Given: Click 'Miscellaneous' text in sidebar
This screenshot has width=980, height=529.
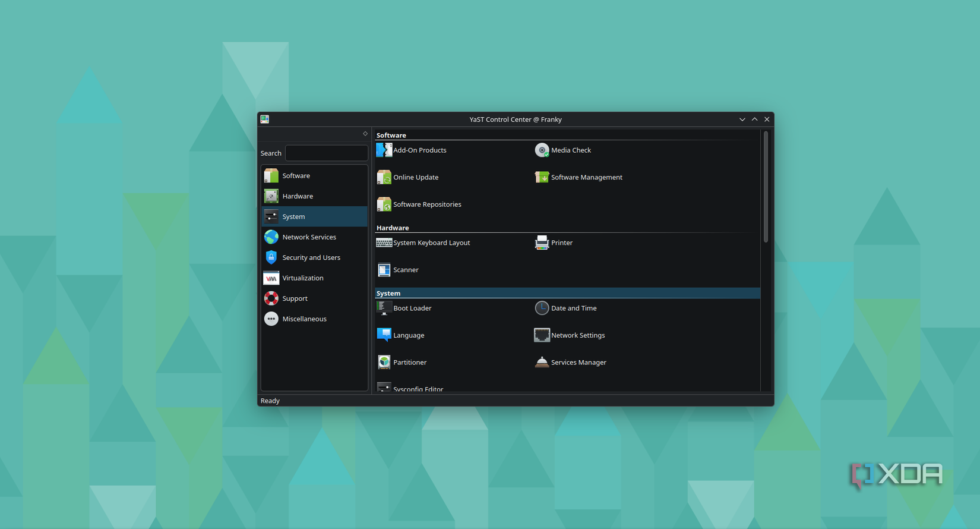Looking at the screenshot, I should coord(305,319).
